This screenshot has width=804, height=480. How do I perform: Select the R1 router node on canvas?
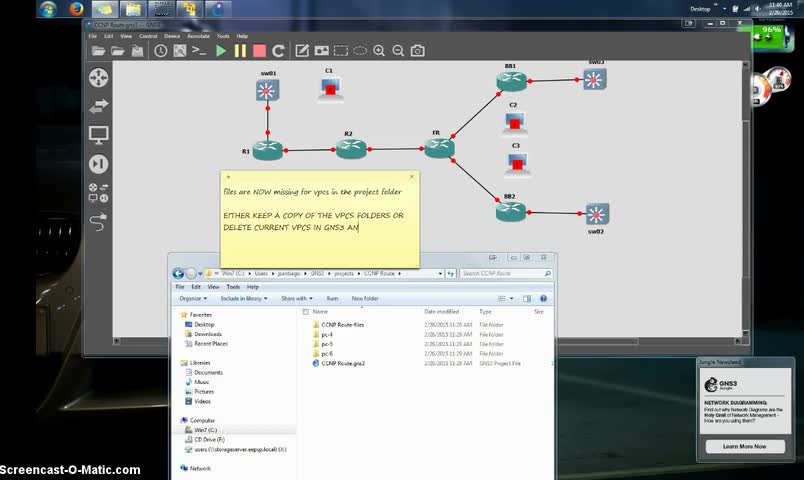point(268,150)
